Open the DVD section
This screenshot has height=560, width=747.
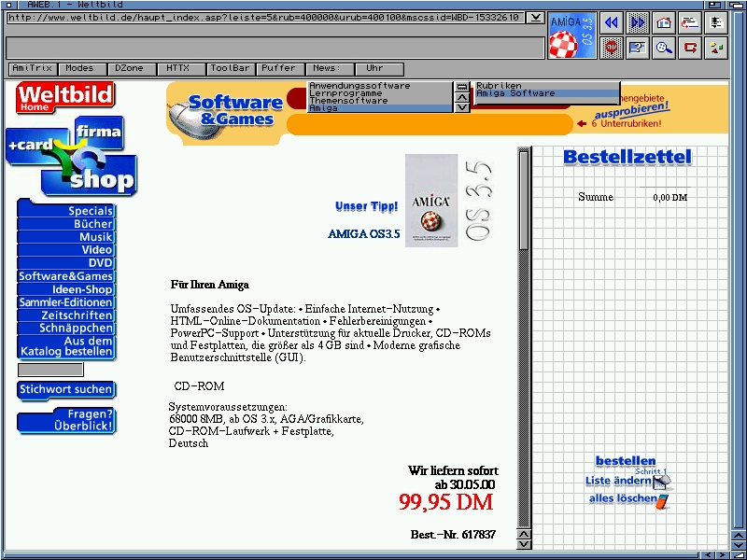[66, 263]
